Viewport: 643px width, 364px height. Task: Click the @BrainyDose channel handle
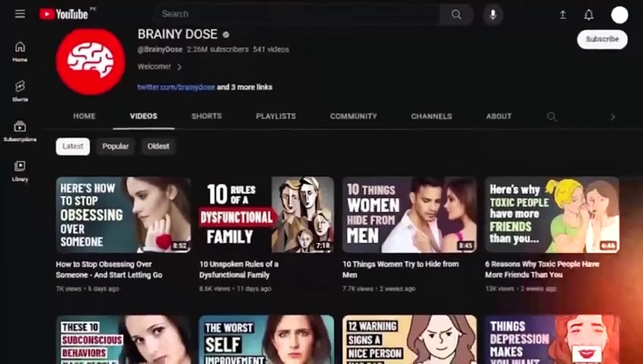click(x=160, y=50)
